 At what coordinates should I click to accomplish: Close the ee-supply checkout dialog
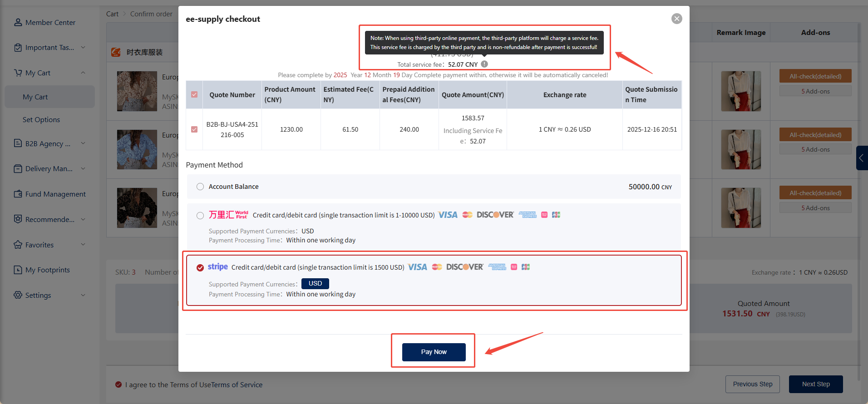pos(676,19)
